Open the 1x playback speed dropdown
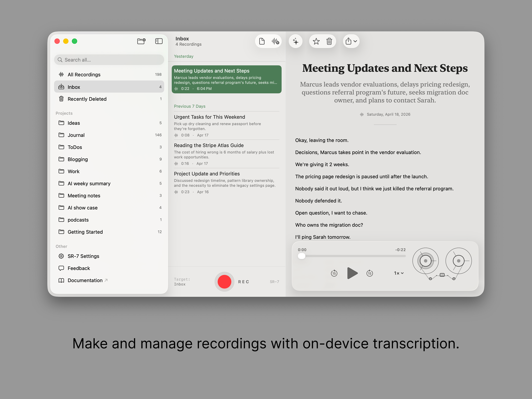This screenshot has height=399, width=532. (x=399, y=273)
